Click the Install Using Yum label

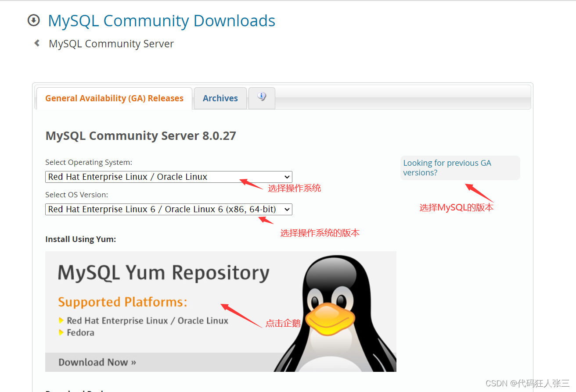80,239
